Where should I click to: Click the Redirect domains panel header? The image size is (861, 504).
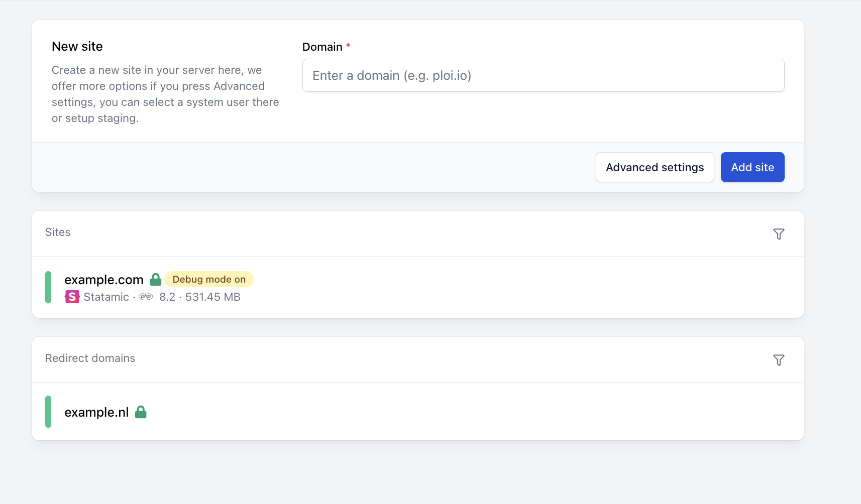point(90,358)
